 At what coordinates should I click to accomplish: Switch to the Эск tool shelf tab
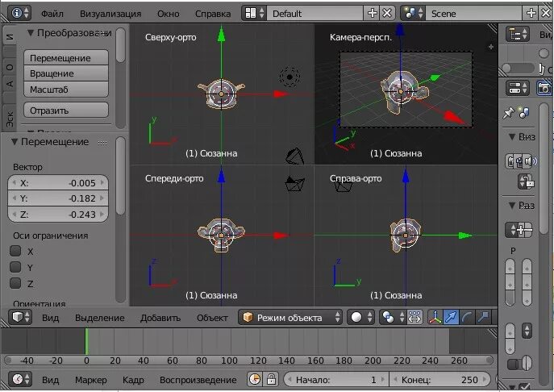(x=10, y=119)
